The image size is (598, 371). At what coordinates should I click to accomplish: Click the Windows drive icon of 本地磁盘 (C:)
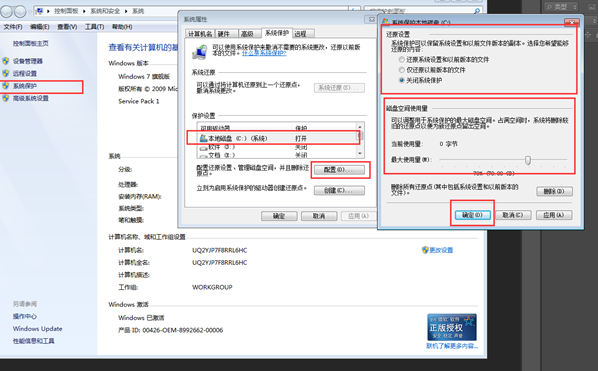(203, 138)
